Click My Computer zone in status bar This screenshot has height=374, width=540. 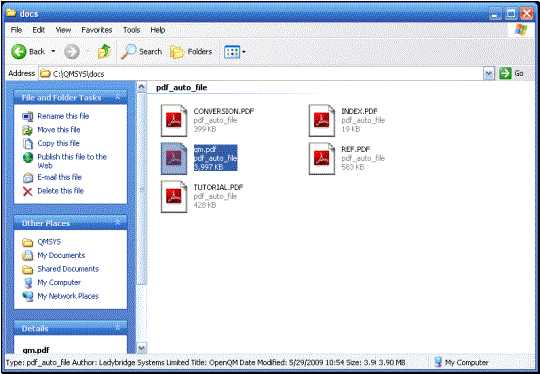pos(461,362)
